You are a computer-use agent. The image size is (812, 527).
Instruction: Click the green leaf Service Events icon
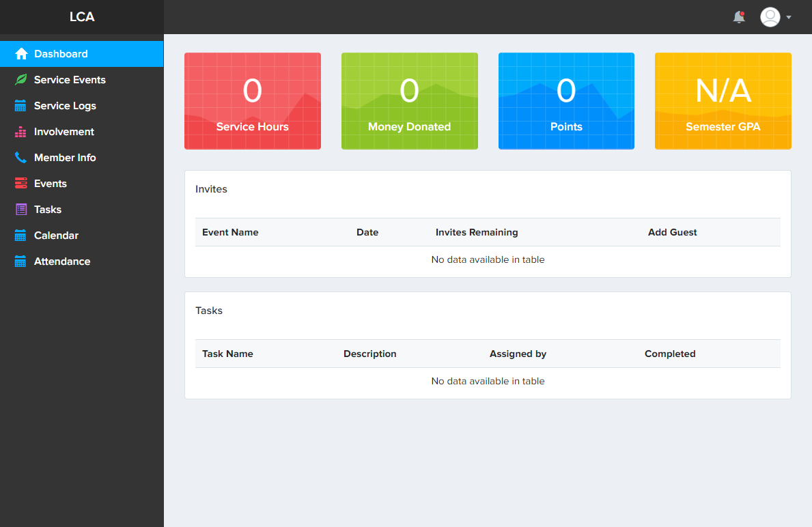(20, 80)
